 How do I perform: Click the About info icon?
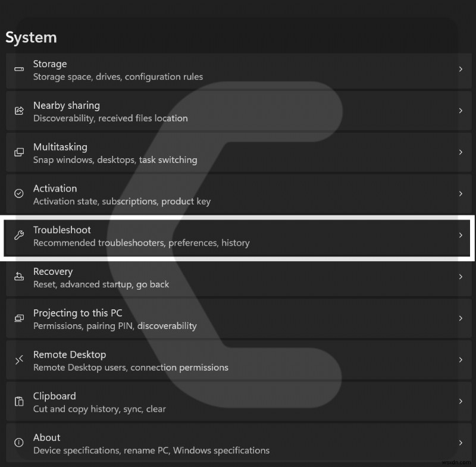tap(18, 443)
